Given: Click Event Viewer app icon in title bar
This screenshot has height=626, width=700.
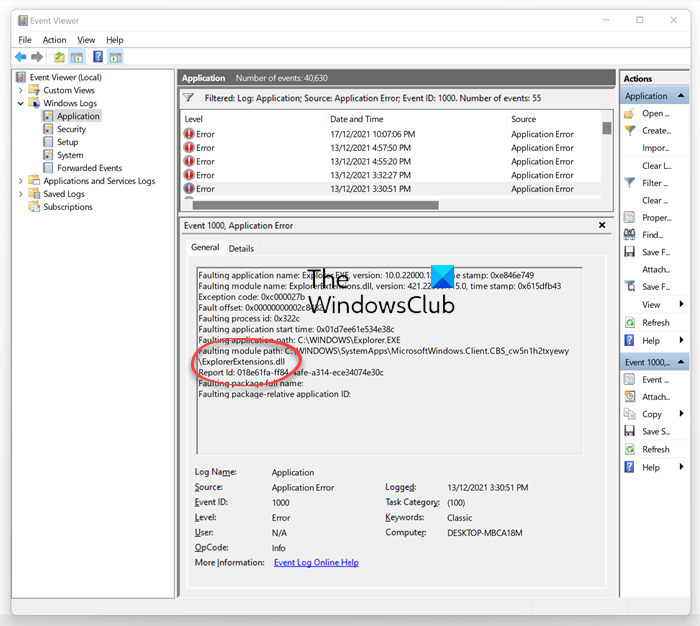Looking at the screenshot, I should point(22,21).
